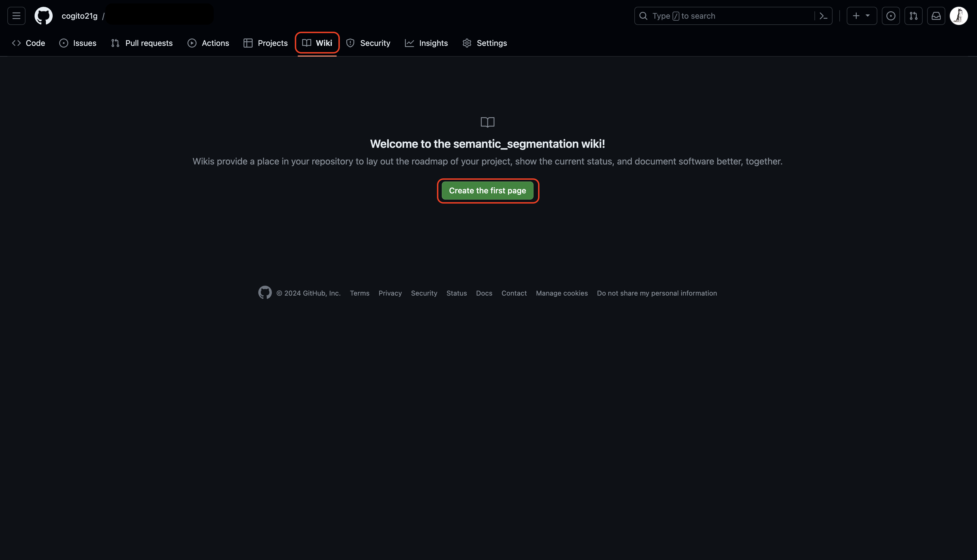This screenshot has height=560, width=977.
Task: Select the Insights tab
Action: click(426, 43)
